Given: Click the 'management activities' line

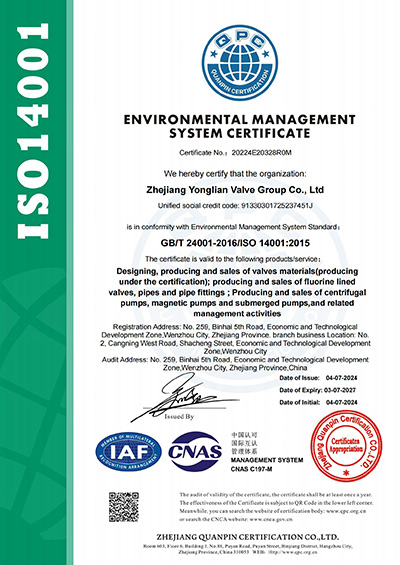Looking at the screenshot, I should [x=237, y=313].
